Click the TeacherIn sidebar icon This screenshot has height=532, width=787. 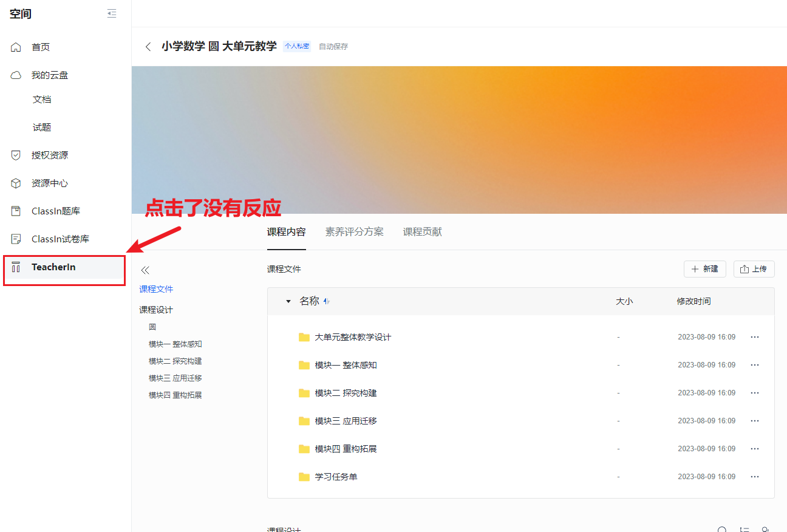(16, 267)
